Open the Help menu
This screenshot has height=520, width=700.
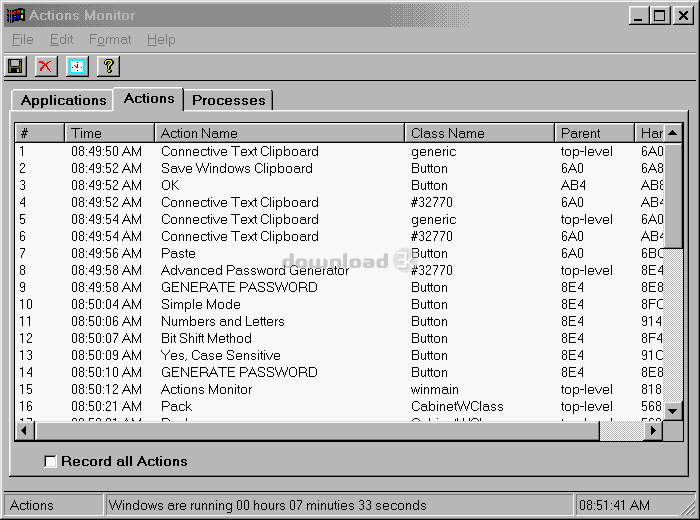[x=160, y=40]
